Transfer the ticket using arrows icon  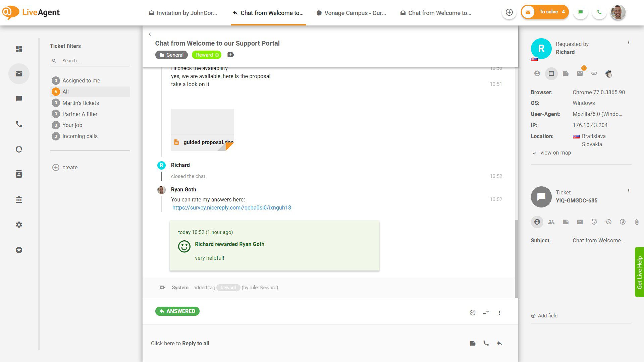pyautogui.click(x=486, y=312)
